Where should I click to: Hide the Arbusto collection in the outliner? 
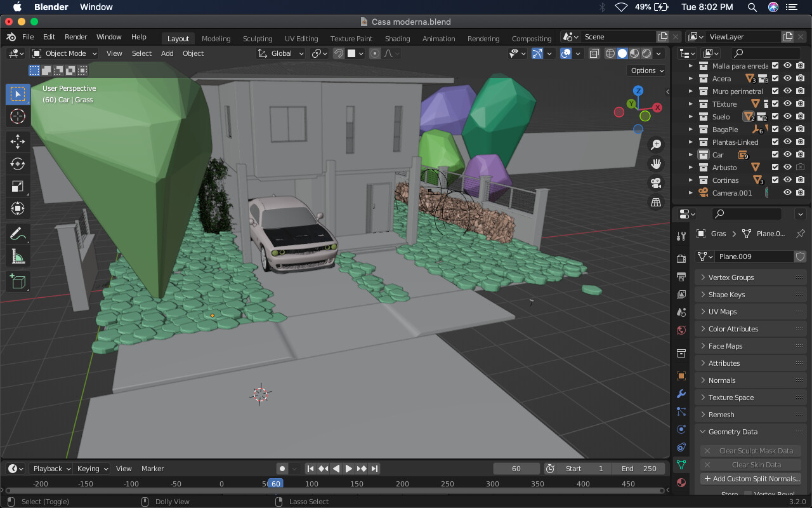pyautogui.click(x=787, y=167)
